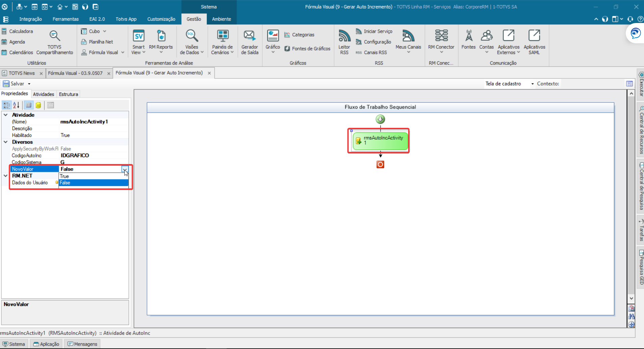Image resolution: width=644 pixels, height=349 pixels.
Task: Sort the properties alphabetically
Action: (16, 105)
